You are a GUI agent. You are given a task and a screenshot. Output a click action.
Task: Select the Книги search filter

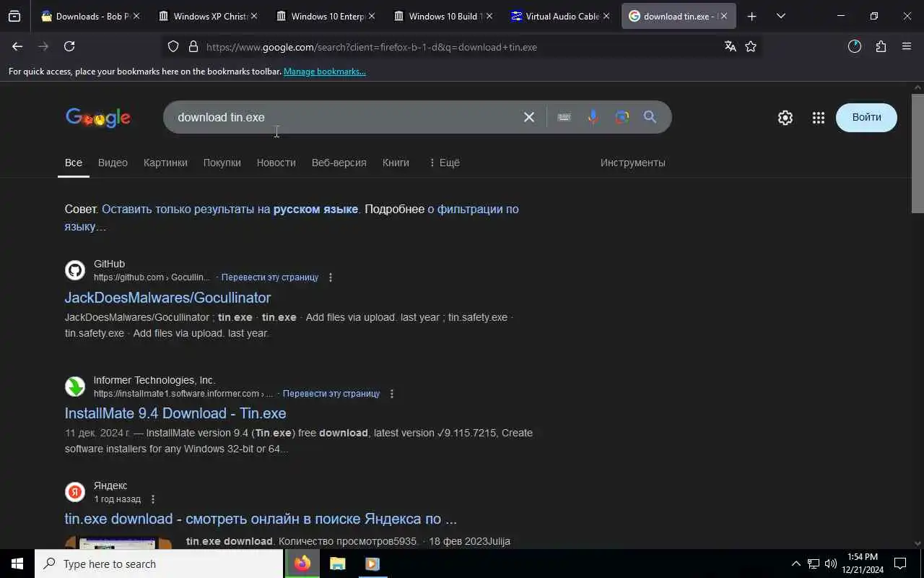click(396, 163)
